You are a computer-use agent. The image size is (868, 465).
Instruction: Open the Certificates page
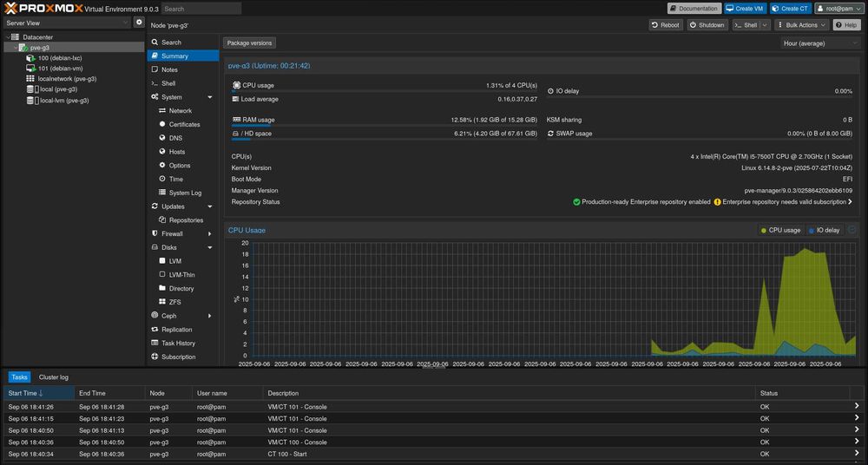click(x=184, y=125)
